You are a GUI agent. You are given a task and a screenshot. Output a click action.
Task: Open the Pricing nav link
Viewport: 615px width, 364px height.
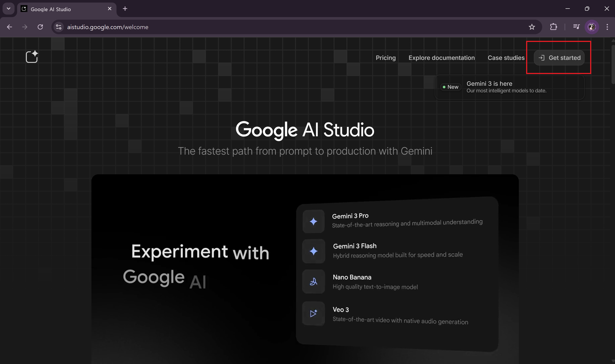(x=386, y=58)
